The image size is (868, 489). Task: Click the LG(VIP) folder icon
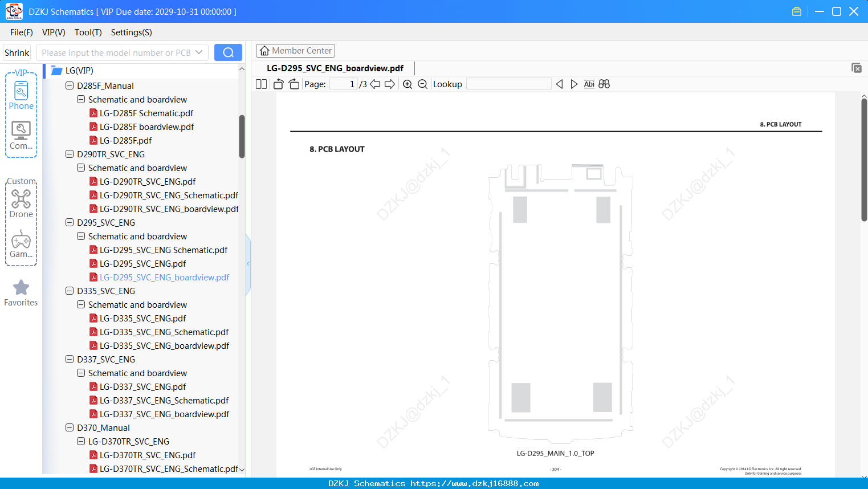click(56, 71)
